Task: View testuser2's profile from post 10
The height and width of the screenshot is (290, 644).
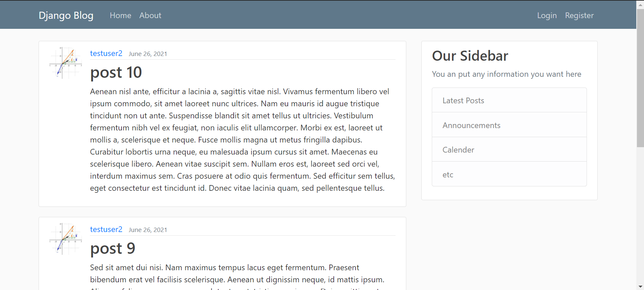Action: (x=106, y=53)
